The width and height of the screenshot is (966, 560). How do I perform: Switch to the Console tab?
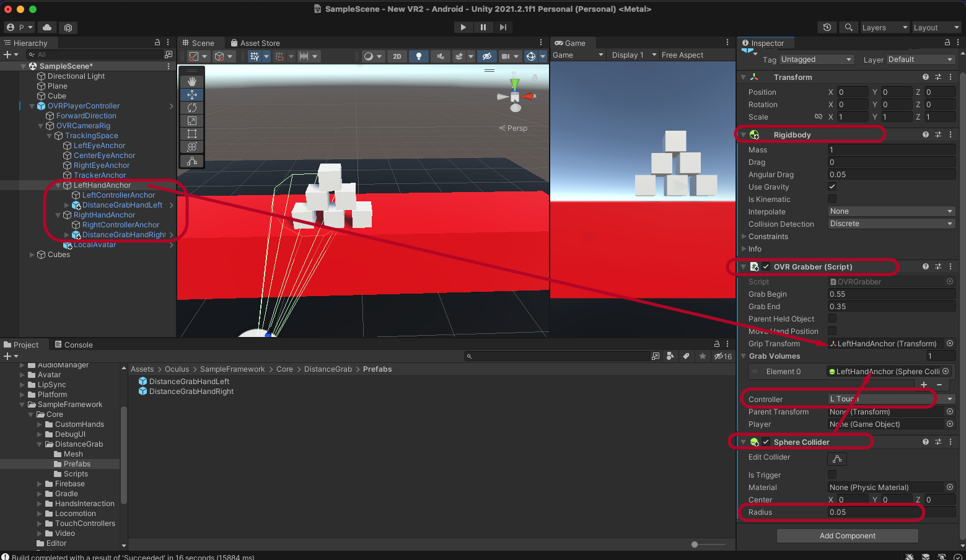click(74, 345)
